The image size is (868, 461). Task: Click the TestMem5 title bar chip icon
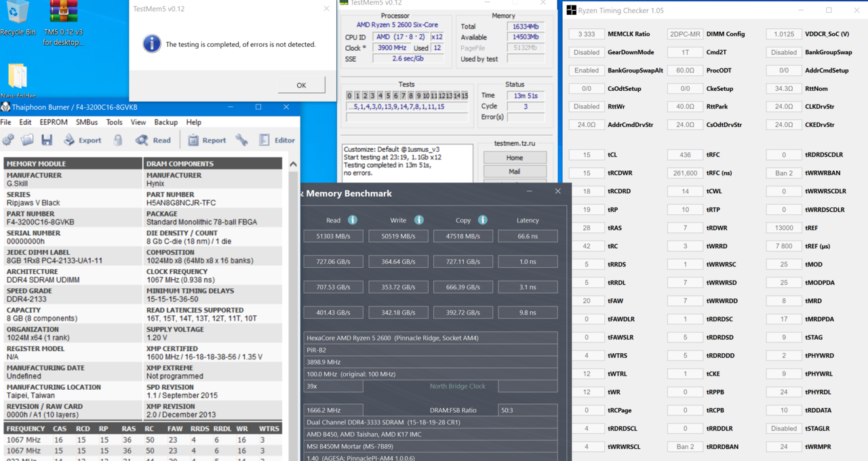click(x=345, y=3)
